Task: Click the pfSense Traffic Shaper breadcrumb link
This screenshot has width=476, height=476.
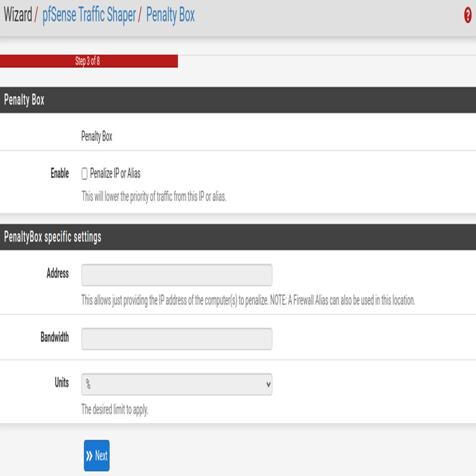Action: pyautogui.click(x=89, y=15)
